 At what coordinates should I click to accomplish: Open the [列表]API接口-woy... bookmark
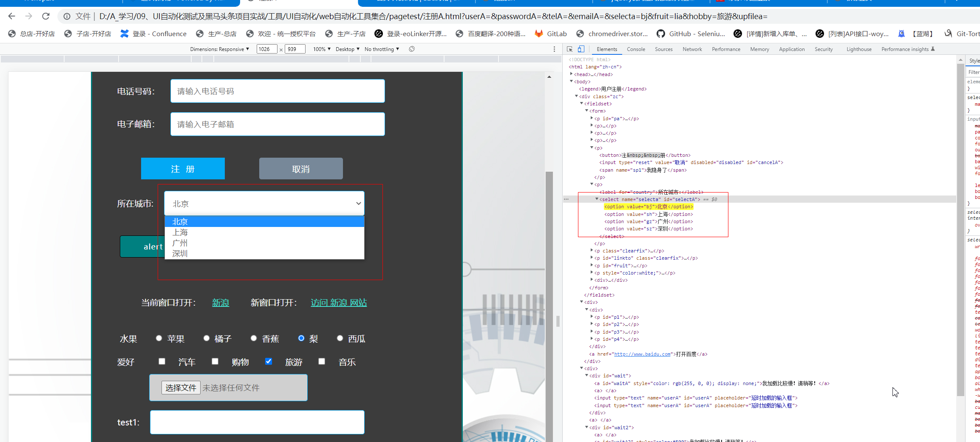[x=852, y=34]
